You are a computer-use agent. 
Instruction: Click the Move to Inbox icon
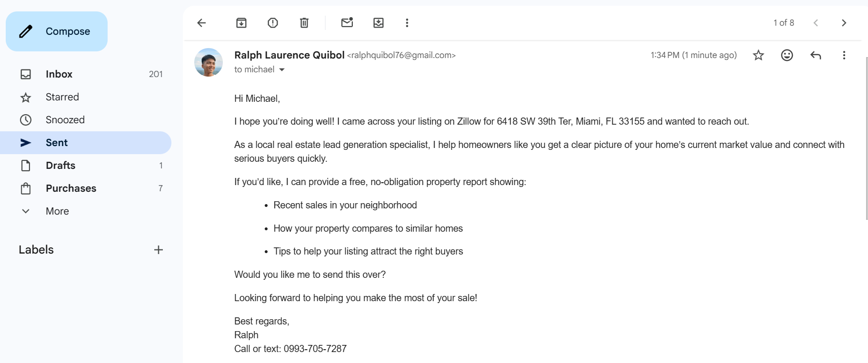point(379,23)
